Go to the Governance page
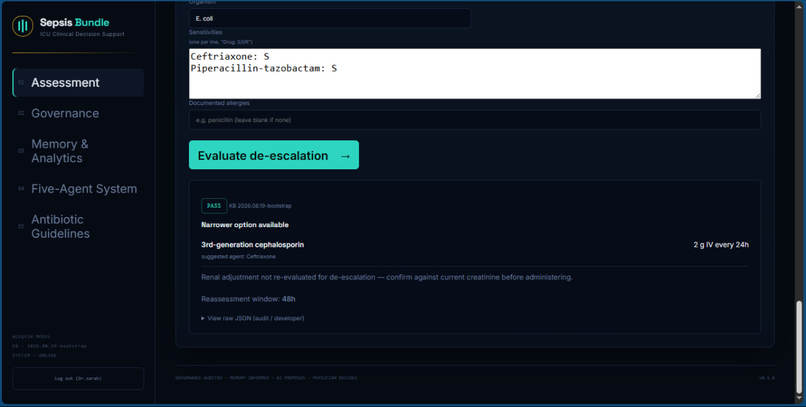The width and height of the screenshot is (806, 407). 78,113
